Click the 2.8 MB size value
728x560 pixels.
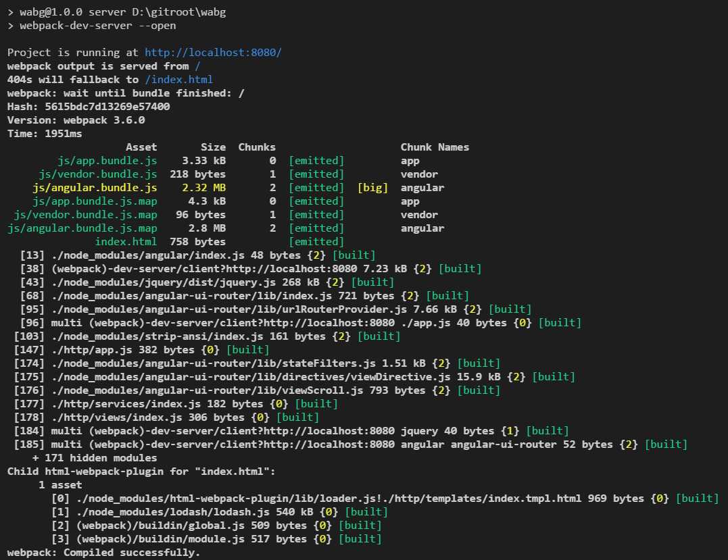(x=207, y=228)
